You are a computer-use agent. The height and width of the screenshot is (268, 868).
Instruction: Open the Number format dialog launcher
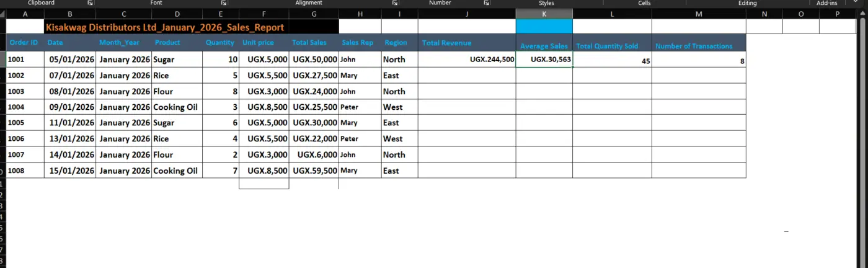point(486,3)
